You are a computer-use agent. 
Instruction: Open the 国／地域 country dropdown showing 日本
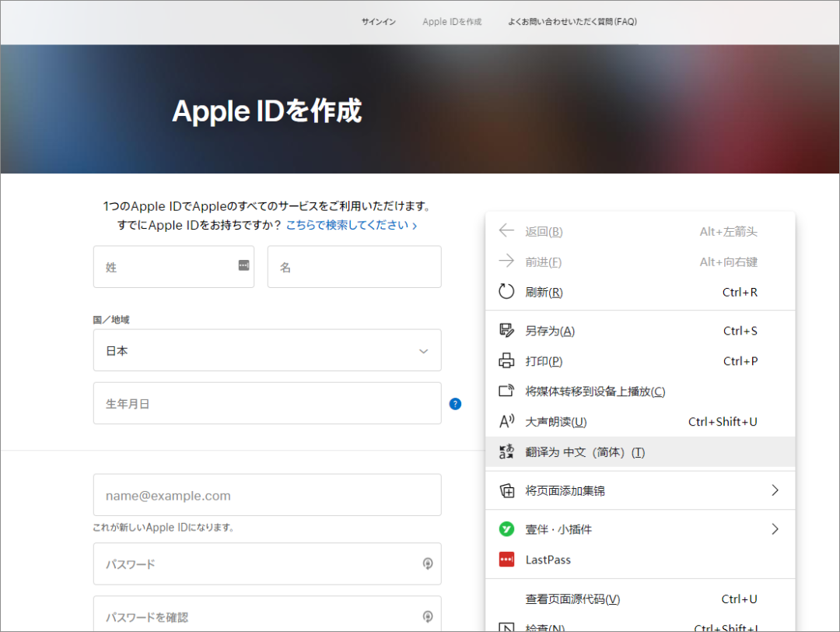click(x=267, y=350)
